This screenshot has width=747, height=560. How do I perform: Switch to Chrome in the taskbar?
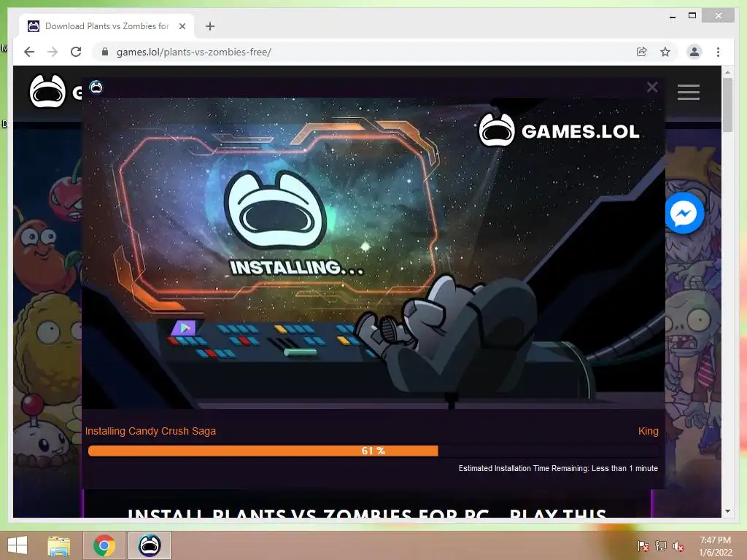pos(104,545)
